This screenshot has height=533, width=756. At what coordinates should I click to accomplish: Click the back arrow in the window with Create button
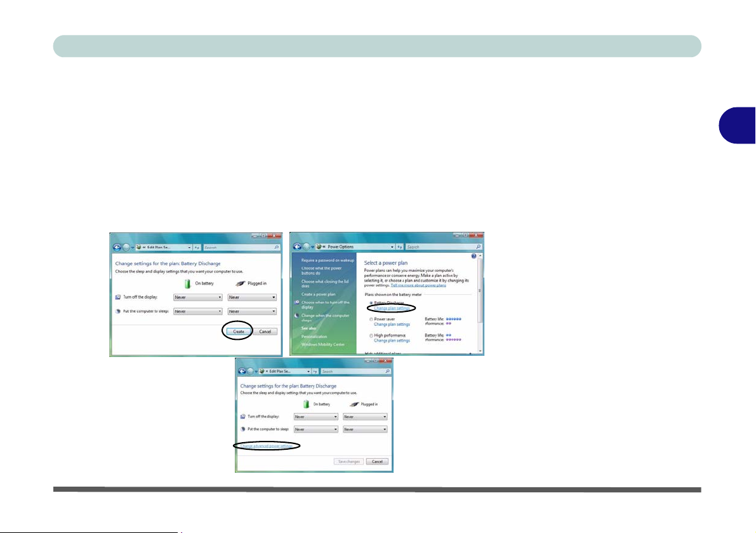pos(117,246)
